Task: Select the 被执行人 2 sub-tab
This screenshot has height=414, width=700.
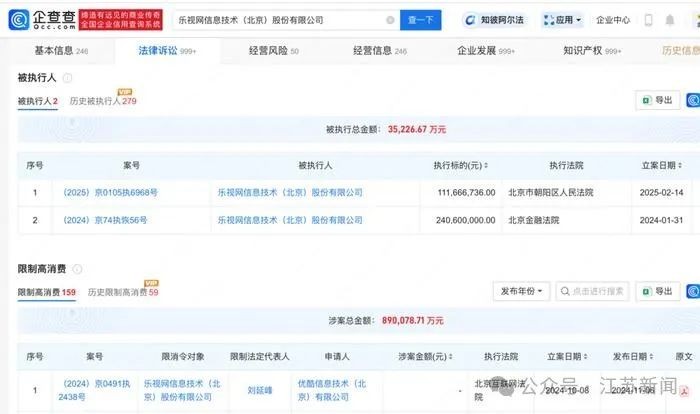Action: 38,101
